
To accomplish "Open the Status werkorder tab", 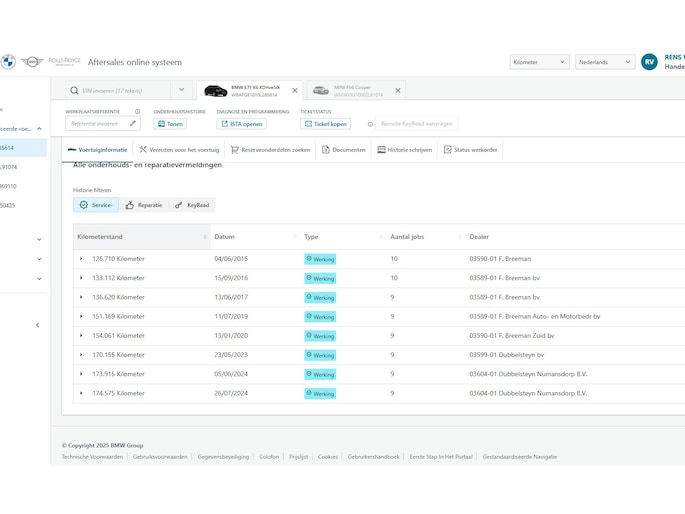I will tap(470, 149).
